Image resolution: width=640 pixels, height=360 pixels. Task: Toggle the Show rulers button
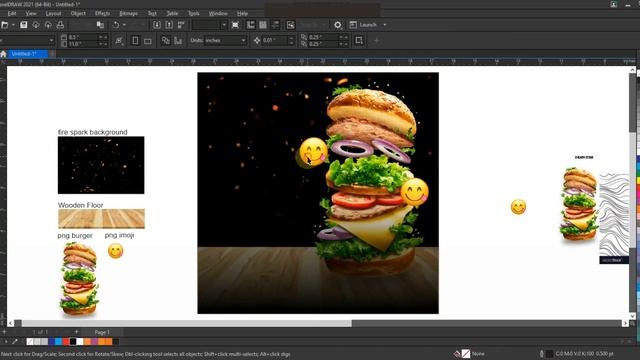pyautogui.click(x=251, y=25)
